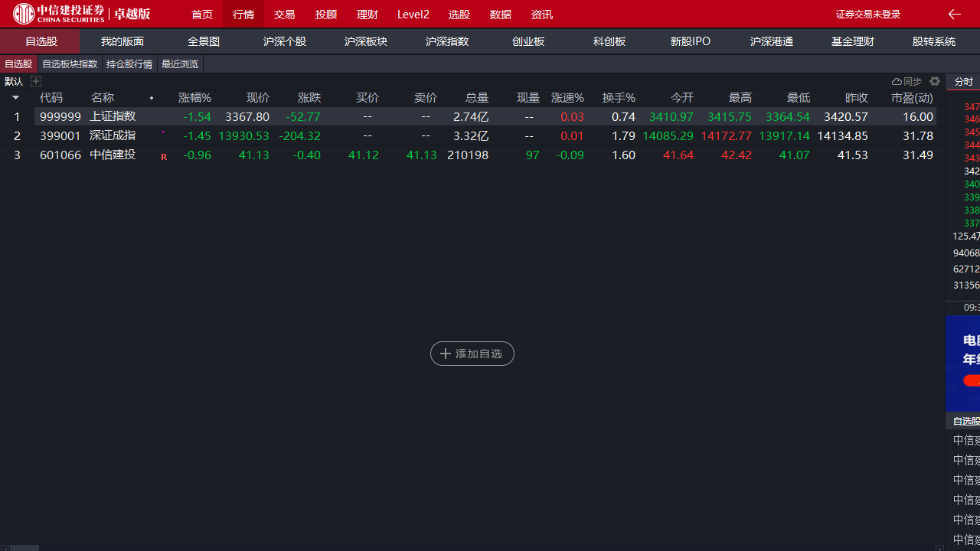Image resolution: width=980 pixels, height=551 pixels.
Task: Click the back arrow in the title bar
Action: pos(954,14)
